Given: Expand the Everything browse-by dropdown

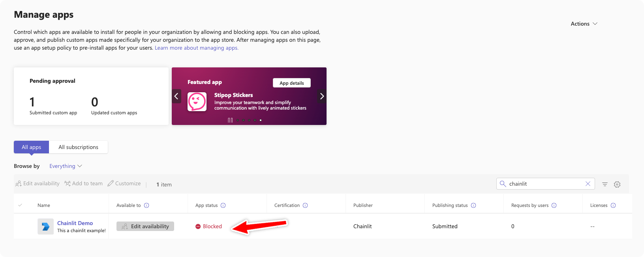Looking at the screenshot, I should 66,166.
